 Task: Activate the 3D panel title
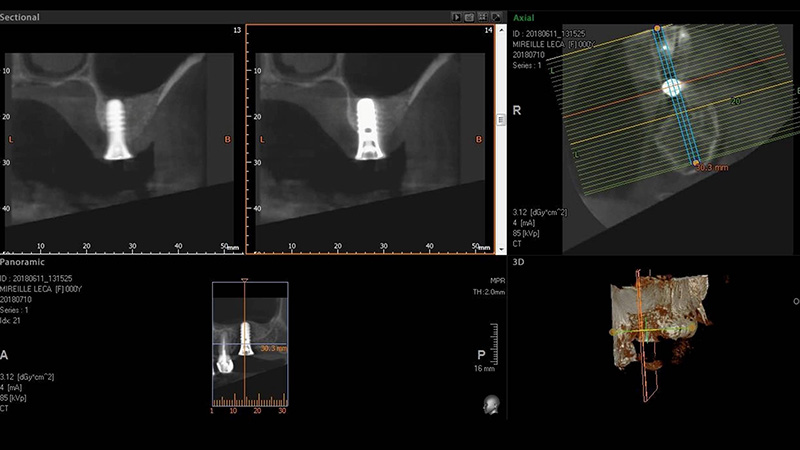point(518,263)
